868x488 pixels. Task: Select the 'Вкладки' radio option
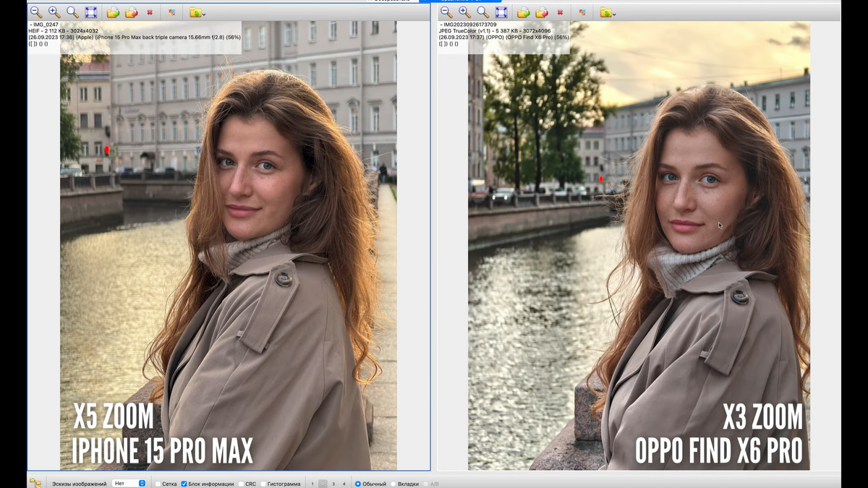(393, 484)
